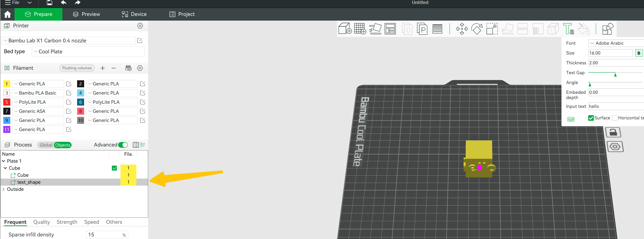Expand the Outside group in object list
Screen dimensions: 644x239
point(4,189)
